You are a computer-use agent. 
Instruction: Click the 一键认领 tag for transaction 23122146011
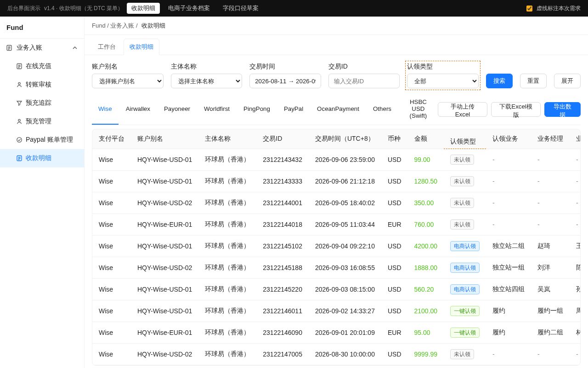point(465,311)
